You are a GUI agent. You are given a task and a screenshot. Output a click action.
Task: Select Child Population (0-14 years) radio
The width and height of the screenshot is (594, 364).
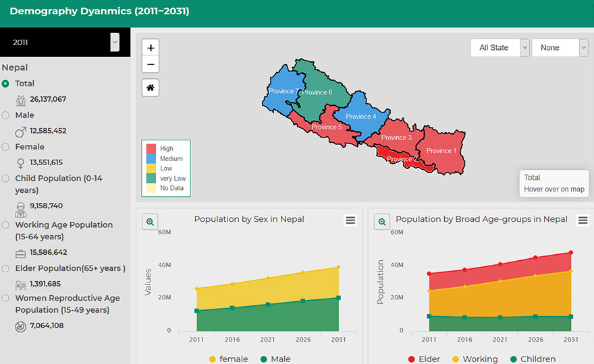(5, 178)
